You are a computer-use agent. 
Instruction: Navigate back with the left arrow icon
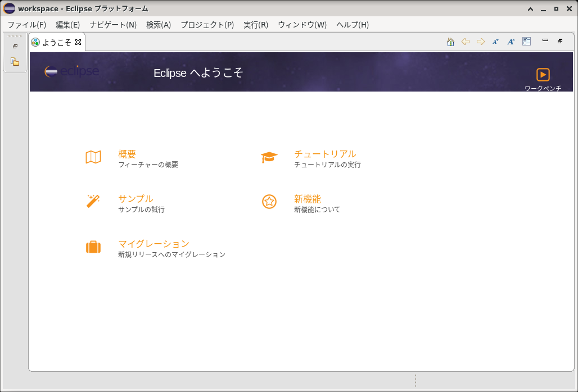466,42
